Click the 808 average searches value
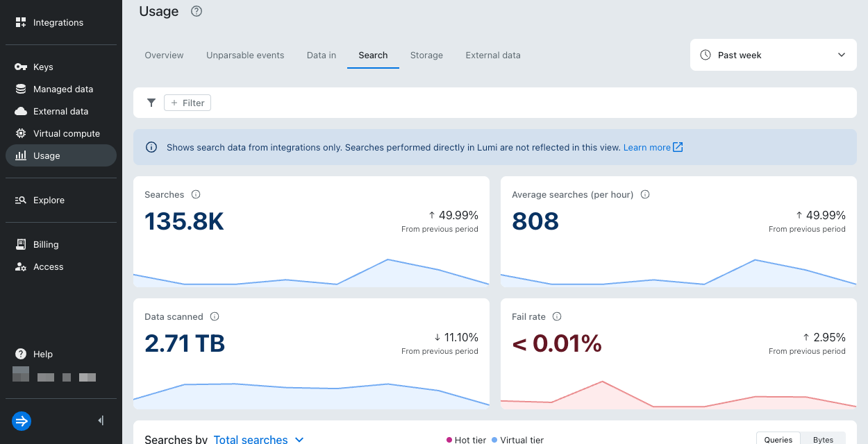Screen dimensions: 868x444 click(535, 221)
